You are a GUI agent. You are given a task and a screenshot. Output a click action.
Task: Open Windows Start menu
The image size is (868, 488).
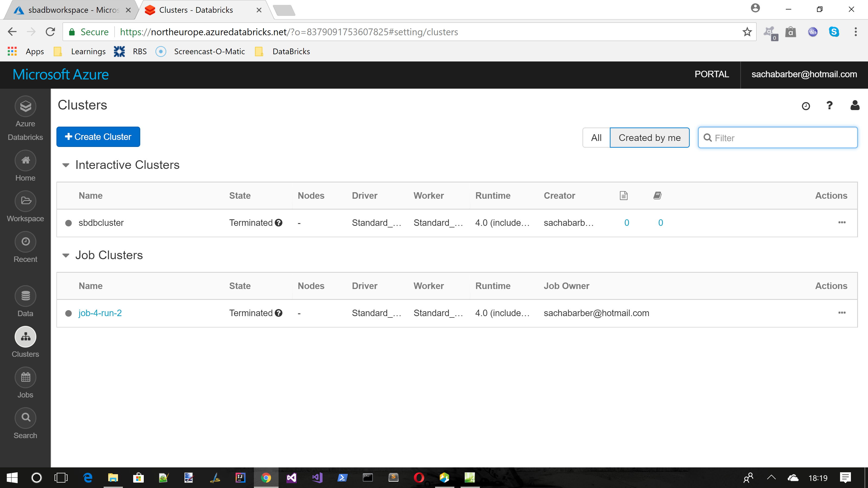[x=12, y=477]
